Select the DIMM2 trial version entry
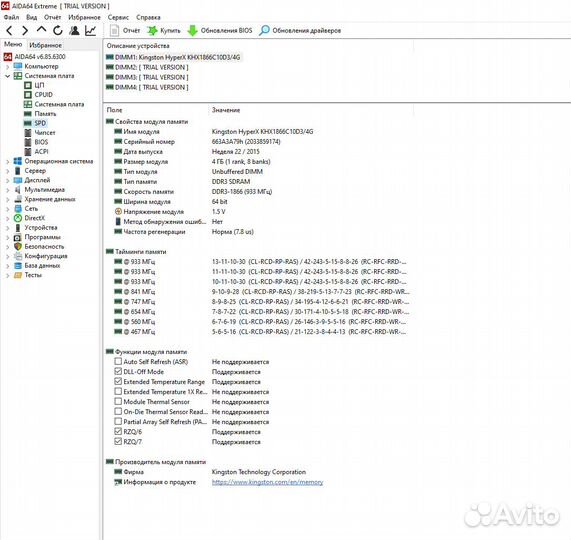The width and height of the screenshot is (571, 540). [x=147, y=67]
